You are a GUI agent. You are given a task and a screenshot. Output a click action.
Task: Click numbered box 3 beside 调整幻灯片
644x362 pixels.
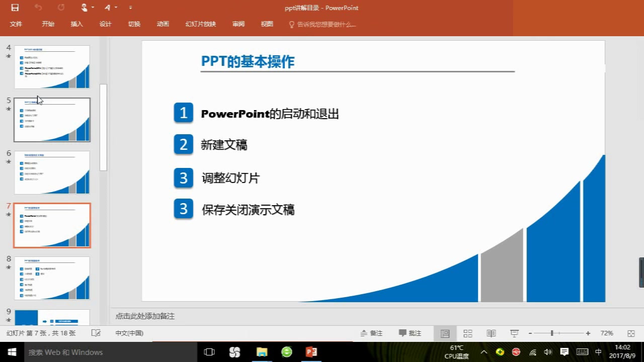click(184, 177)
